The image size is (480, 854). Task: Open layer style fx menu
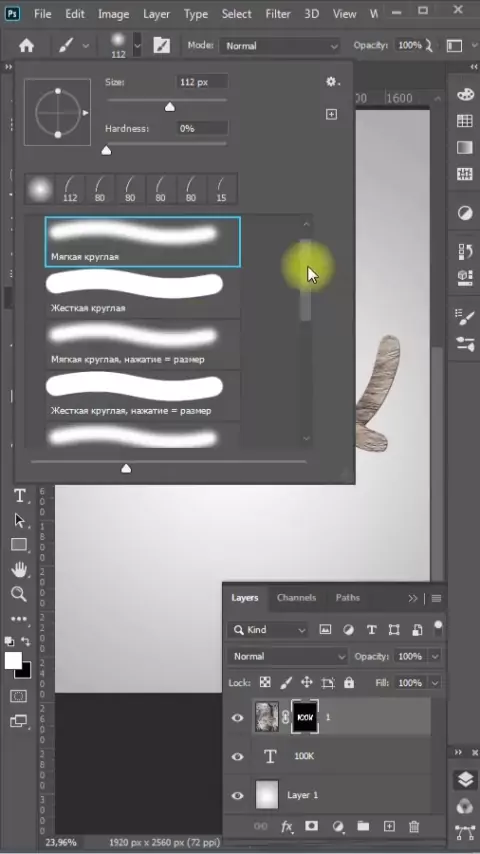[x=287, y=827]
